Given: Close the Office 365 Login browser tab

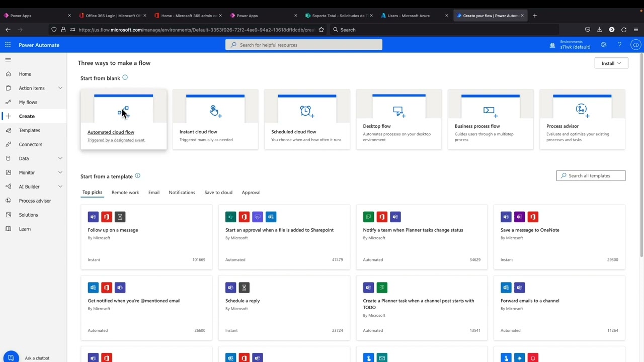Looking at the screenshot, I should tap(145, 16).
